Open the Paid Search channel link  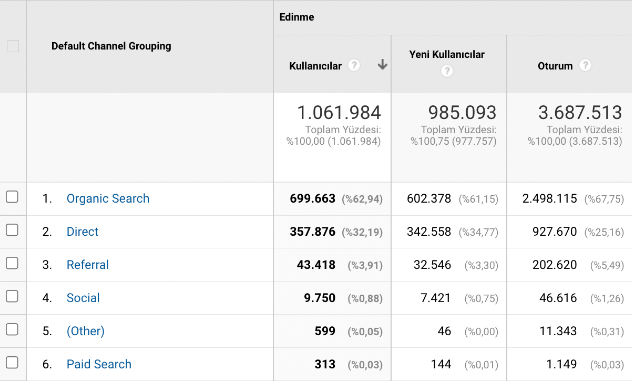pos(99,364)
